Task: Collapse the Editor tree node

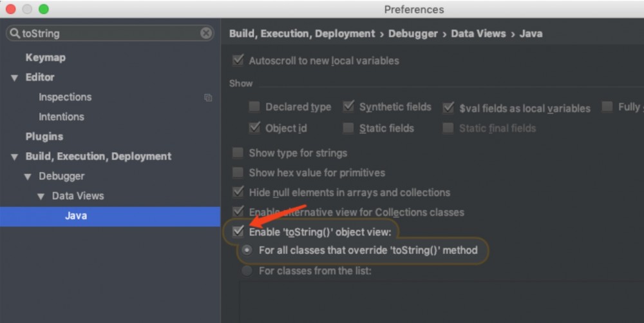Action: pyautogui.click(x=14, y=77)
